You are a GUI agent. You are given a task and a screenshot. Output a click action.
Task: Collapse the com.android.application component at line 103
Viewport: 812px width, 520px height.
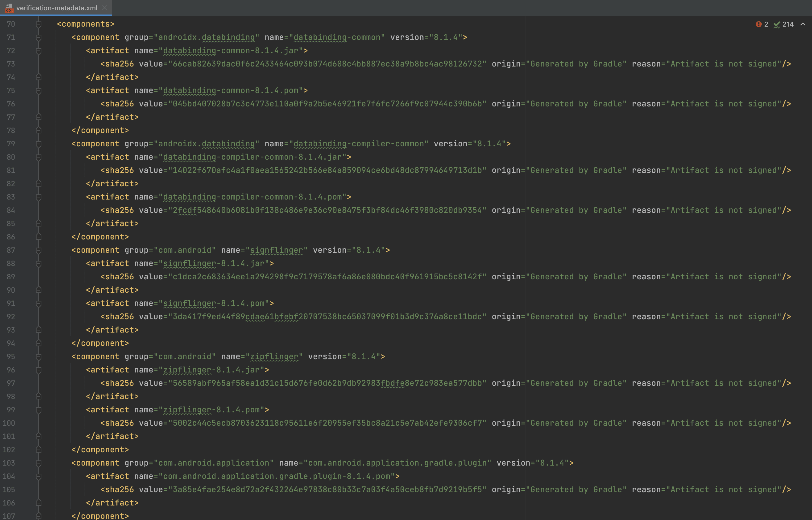39,463
